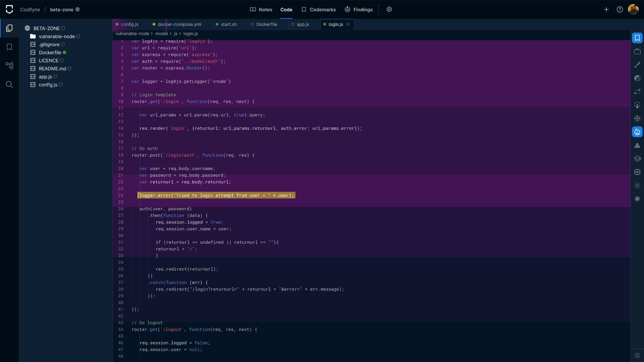Switch to the Findings tab
Viewport: 644px width, 362px height.
click(x=359, y=10)
